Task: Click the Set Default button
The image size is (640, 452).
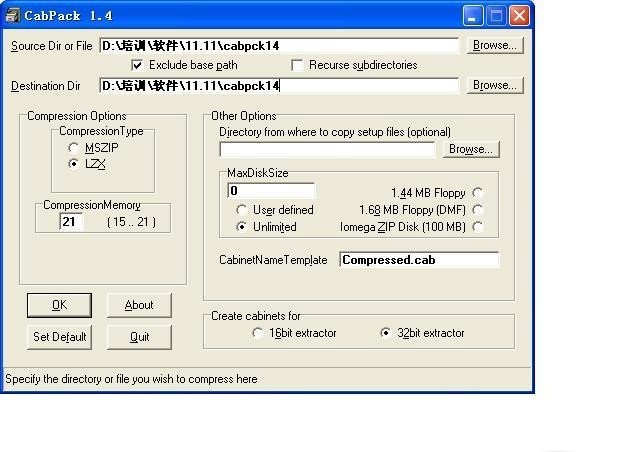Action: coord(59,337)
